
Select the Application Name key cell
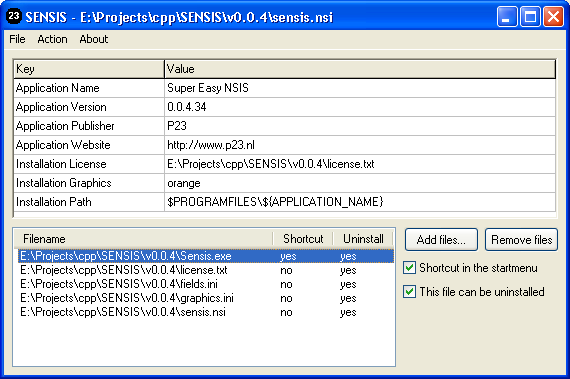(x=89, y=88)
